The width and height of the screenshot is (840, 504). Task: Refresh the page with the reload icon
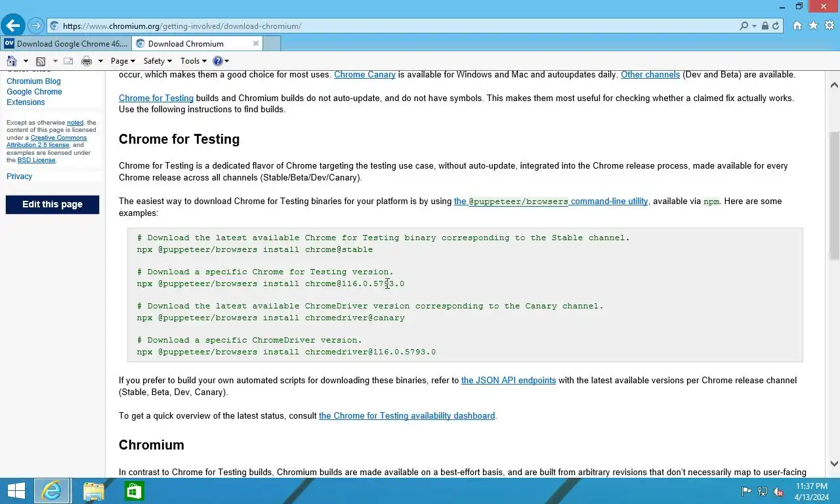point(776,26)
